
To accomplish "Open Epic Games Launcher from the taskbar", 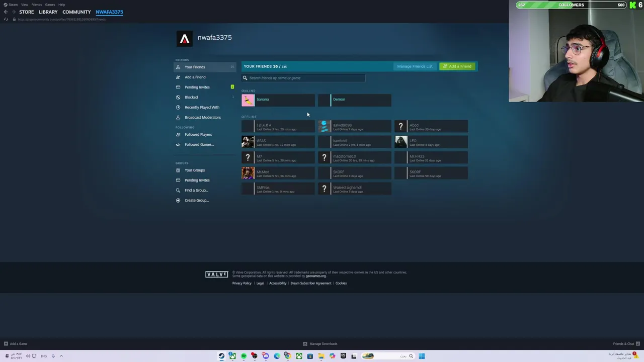I will coord(343,356).
